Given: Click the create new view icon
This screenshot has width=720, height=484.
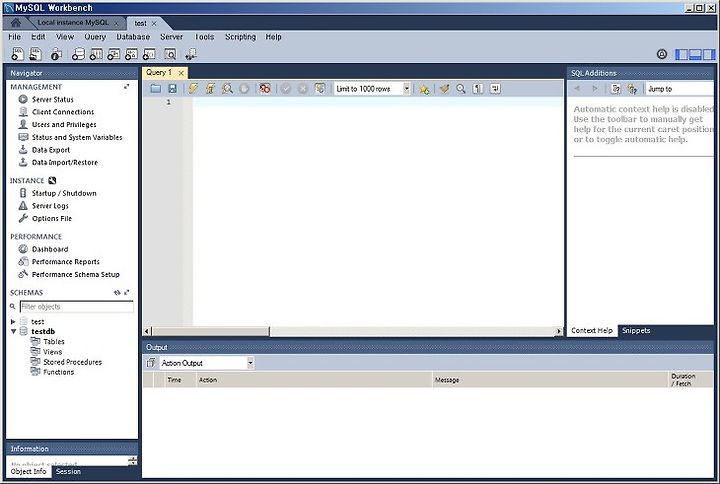Looking at the screenshot, I should (x=113, y=54).
